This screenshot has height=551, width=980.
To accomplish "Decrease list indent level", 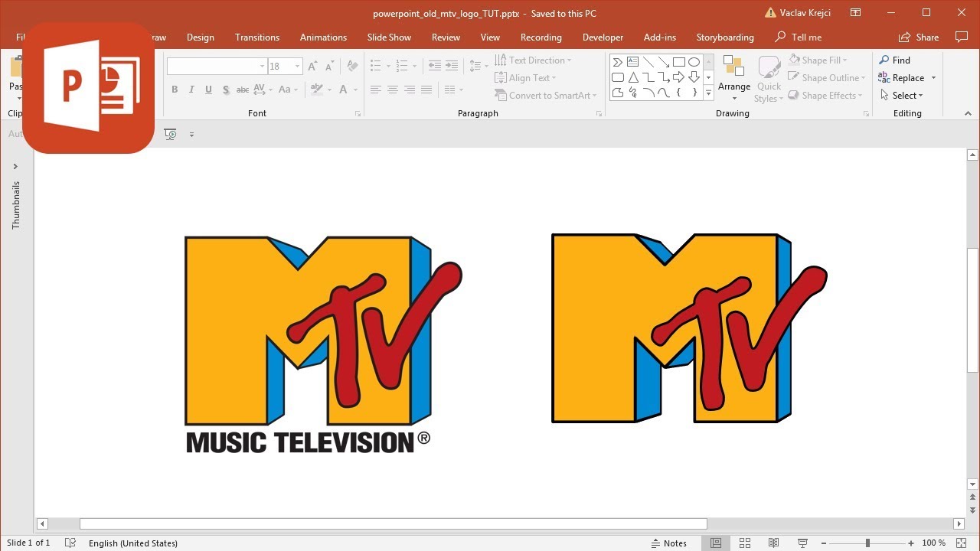I will click(x=434, y=67).
